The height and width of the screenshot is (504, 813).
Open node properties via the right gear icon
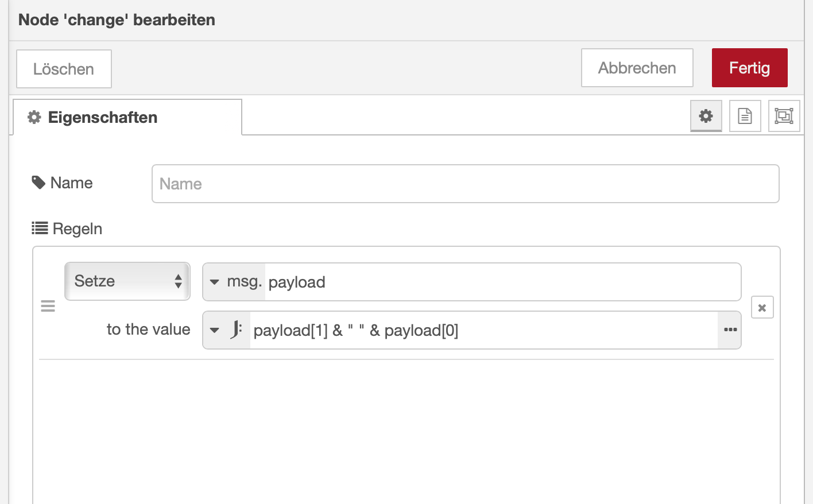tap(706, 116)
